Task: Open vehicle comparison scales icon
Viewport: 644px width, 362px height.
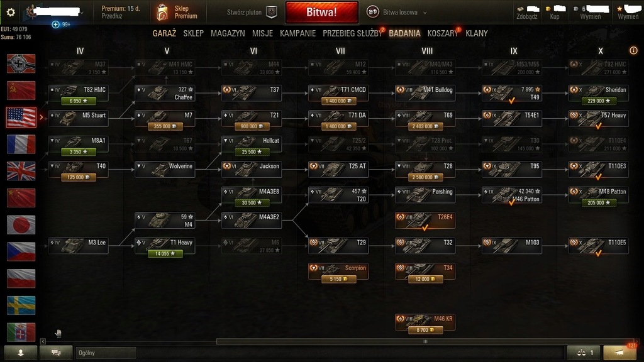Action: (x=584, y=353)
